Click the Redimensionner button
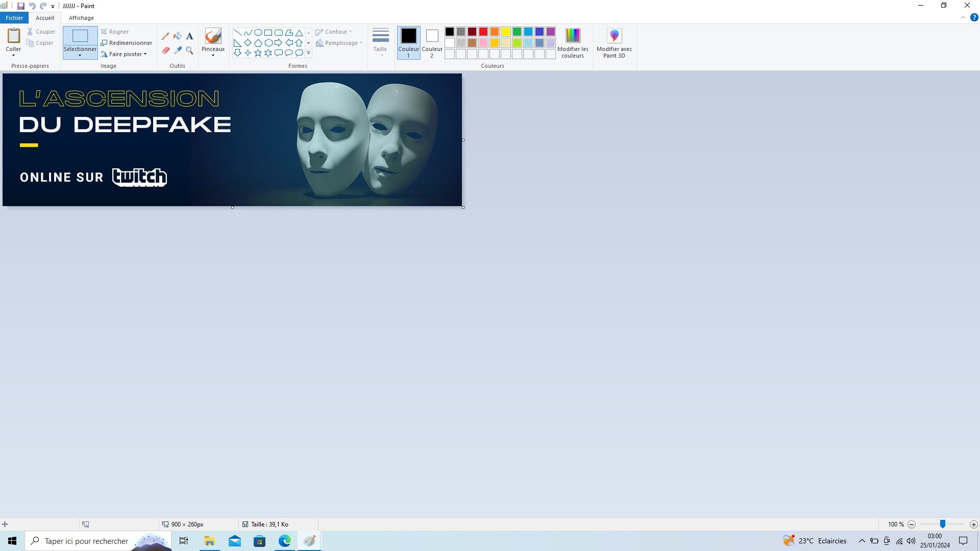This screenshot has width=980, height=551. click(127, 43)
